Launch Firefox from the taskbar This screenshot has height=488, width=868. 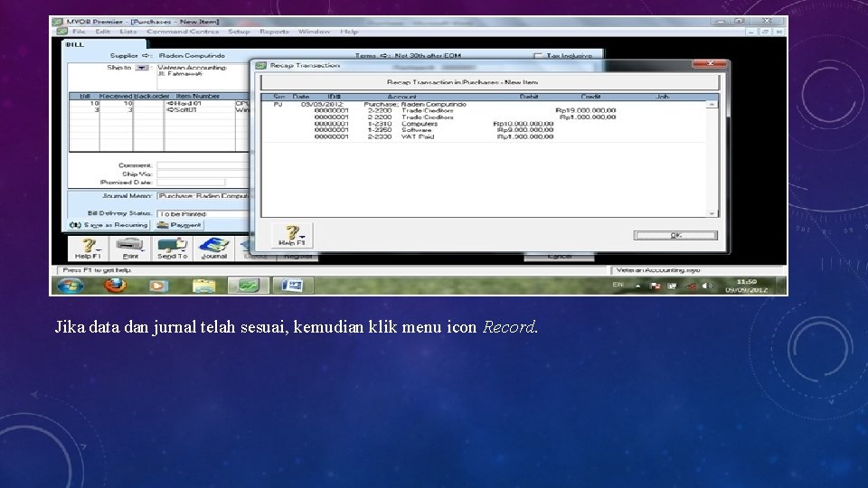tap(115, 286)
